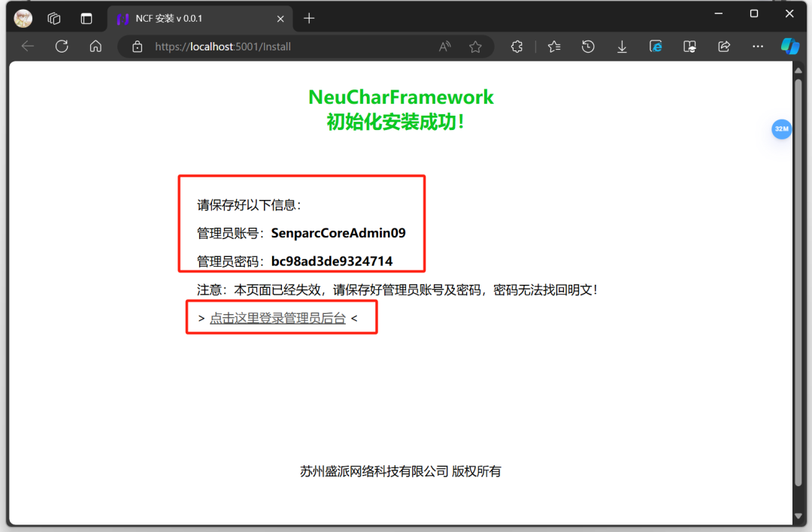This screenshot has height=532, width=812.
Task: Click the 注意：本页面已经失效 warning line
Action: [x=397, y=290]
